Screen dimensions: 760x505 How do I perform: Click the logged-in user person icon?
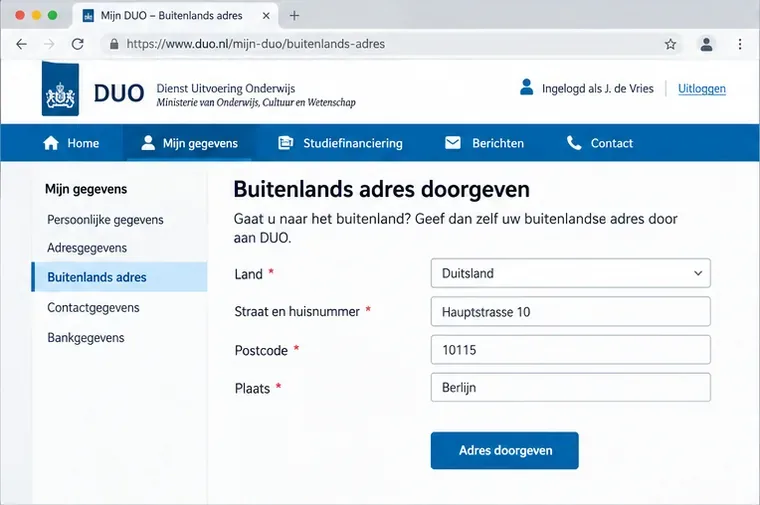click(526, 87)
